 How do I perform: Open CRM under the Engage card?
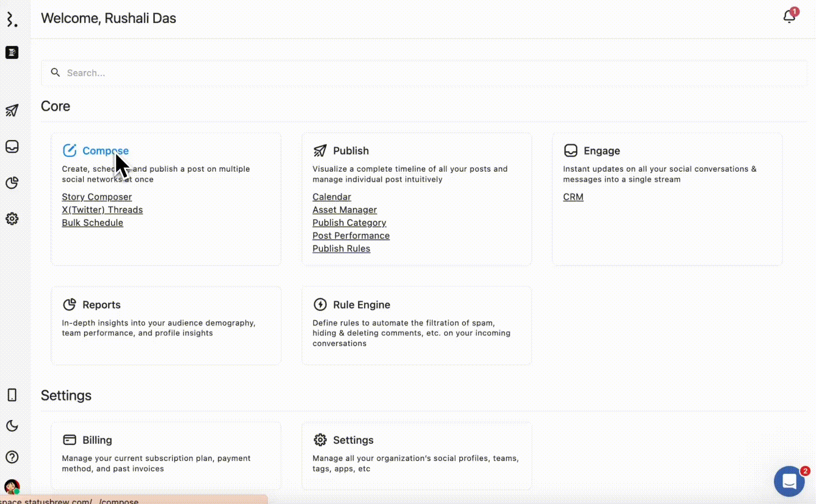573,196
